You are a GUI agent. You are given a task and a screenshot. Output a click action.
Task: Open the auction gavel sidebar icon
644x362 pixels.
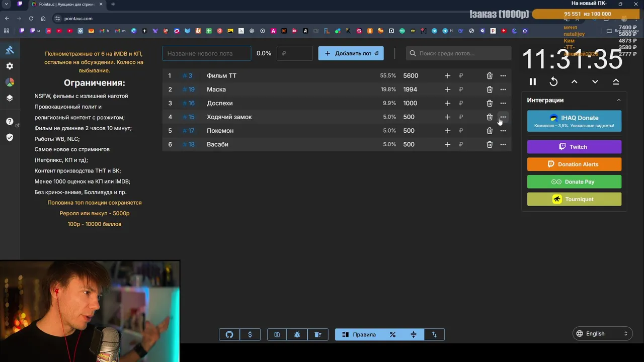pyautogui.click(x=10, y=50)
